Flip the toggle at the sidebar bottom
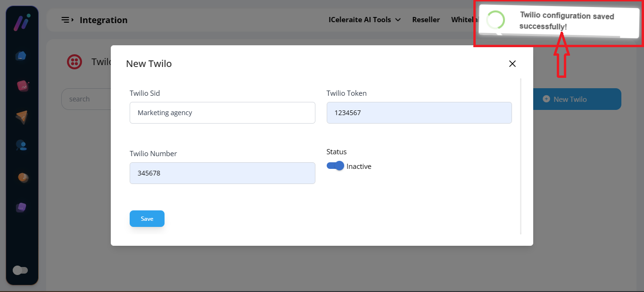The width and height of the screenshot is (644, 292). (x=20, y=270)
